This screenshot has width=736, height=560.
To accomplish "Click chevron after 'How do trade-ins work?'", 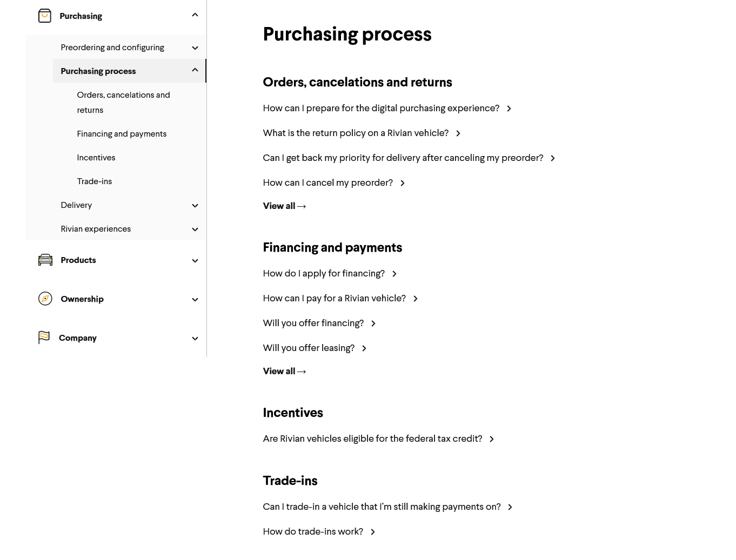I will tap(373, 532).
